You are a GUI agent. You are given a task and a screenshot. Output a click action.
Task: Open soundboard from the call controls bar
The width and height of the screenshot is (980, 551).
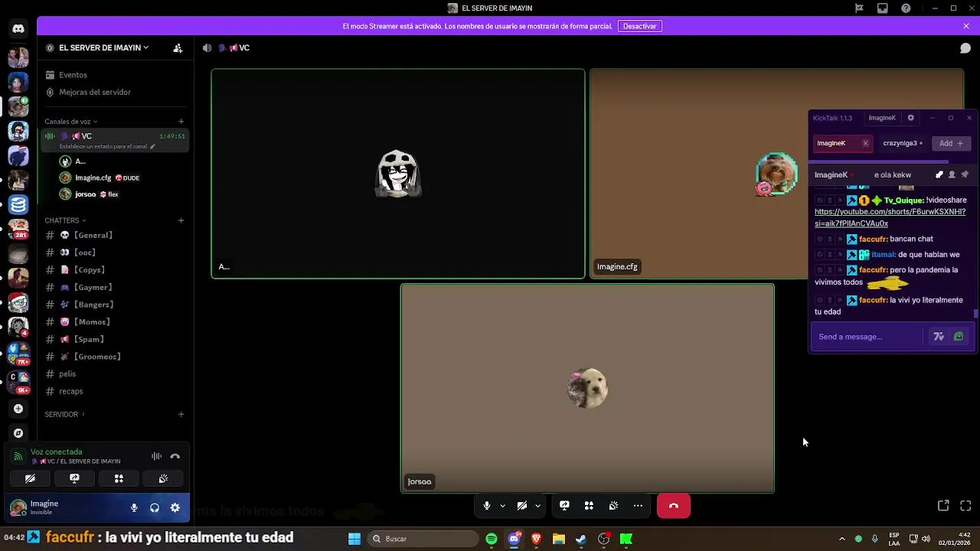point(613,506)
